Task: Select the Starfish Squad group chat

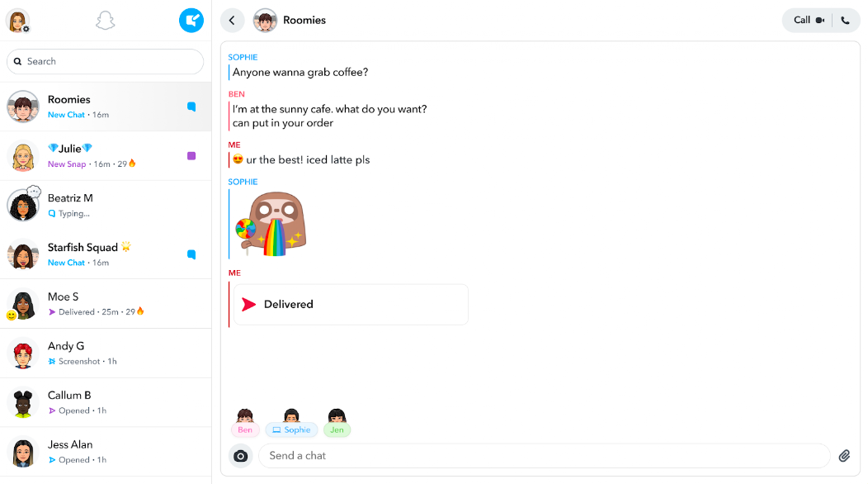Action: (105, 254)
